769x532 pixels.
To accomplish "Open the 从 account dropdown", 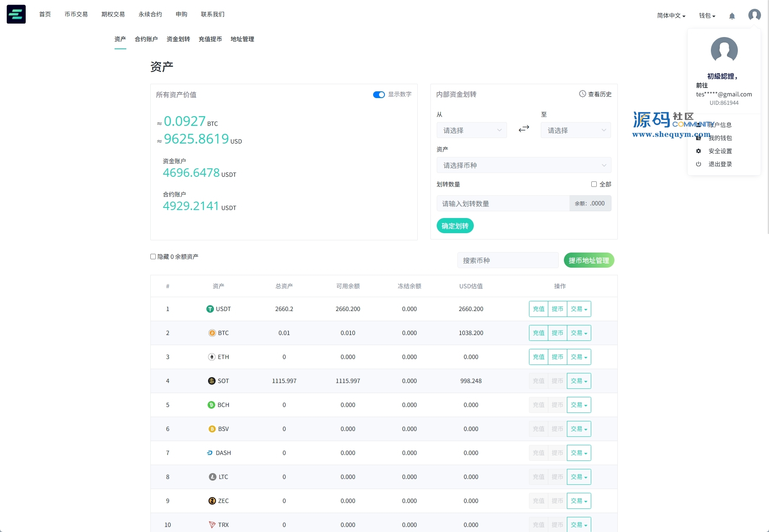I will click(472, 130).
